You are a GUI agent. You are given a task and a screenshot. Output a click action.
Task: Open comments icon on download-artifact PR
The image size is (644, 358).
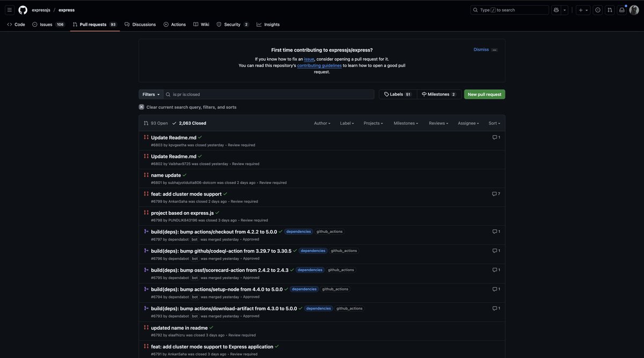pyautogui.click(x=496, y=308)
